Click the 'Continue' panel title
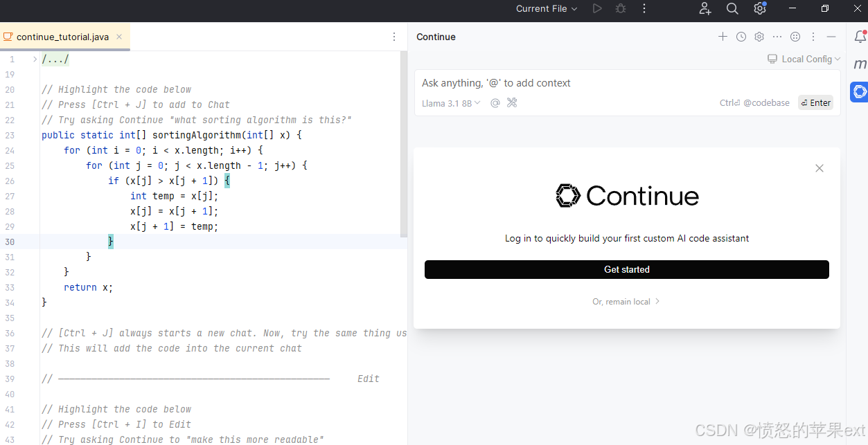Image resolution: width=868 pixels, height=445 pixels. coord(436,37)
